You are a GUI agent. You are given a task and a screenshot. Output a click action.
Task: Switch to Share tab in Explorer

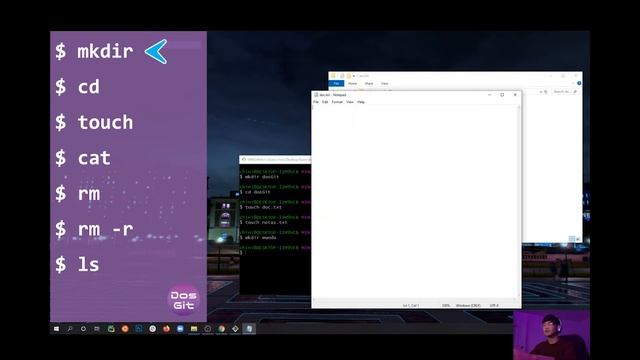pyautogui.click(x=369, y=83)
